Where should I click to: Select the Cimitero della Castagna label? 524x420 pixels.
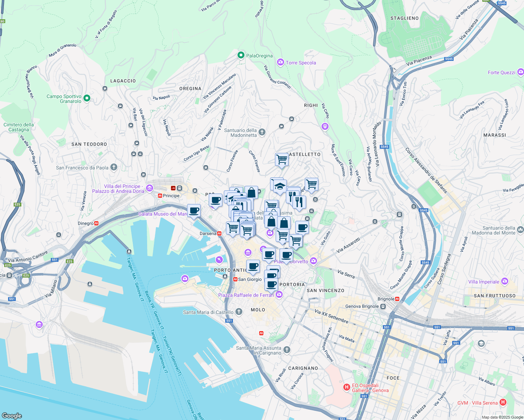point(19,127)
